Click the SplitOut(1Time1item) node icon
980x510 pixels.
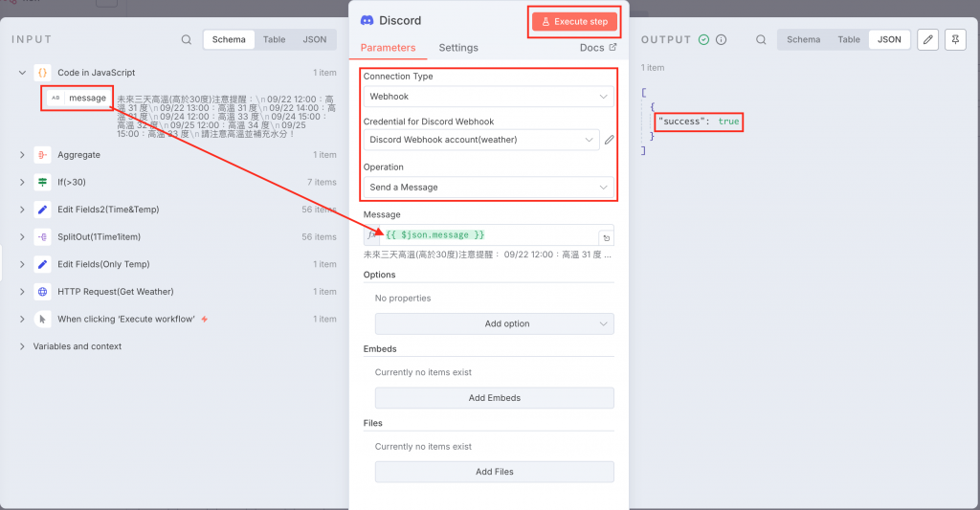click(42, 237)
